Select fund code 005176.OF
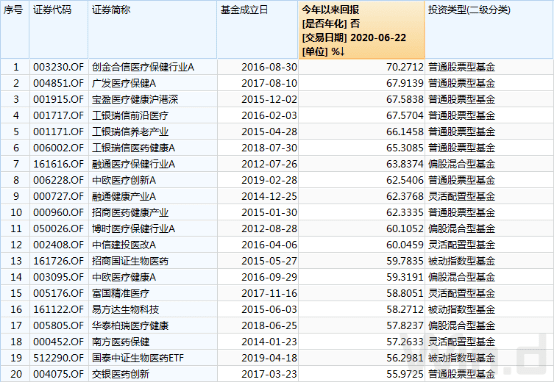 point(59,294)
